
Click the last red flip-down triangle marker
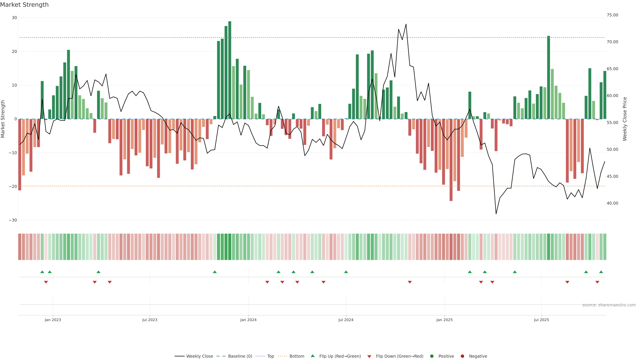point(597,282)
